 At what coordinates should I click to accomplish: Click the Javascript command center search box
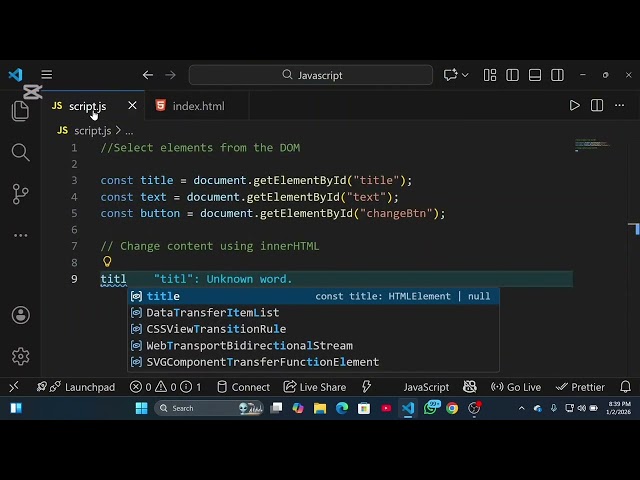tap(311, 75)
